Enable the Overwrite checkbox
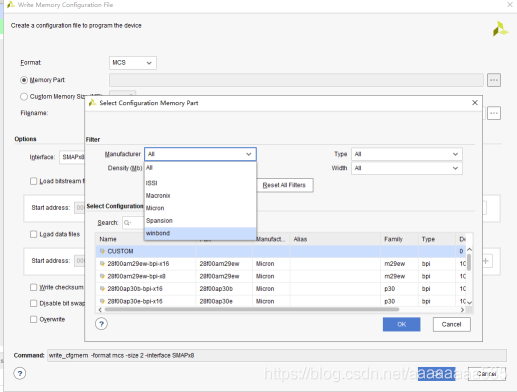This screenshot has width=517, height=392. (33, 319)
